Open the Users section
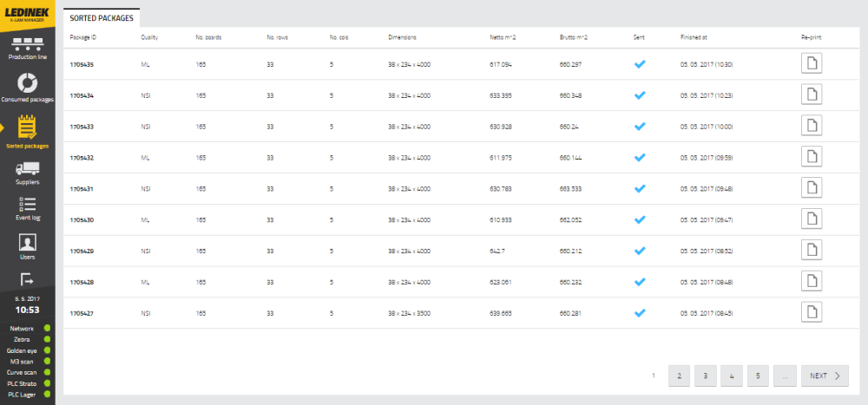The image size is (868, 405). pyautogui.click(x=28, y=247)
